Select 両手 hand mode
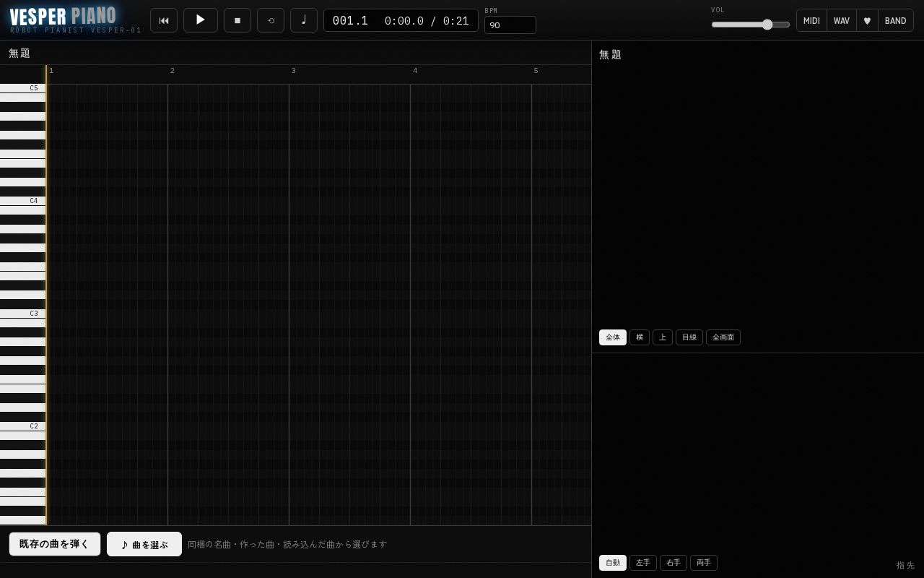The height and width of the screenshot is (578, 924). (704, 563)
